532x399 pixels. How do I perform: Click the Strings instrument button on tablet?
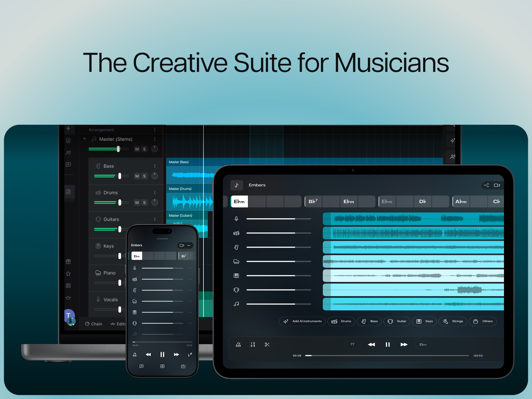point(453,321)
